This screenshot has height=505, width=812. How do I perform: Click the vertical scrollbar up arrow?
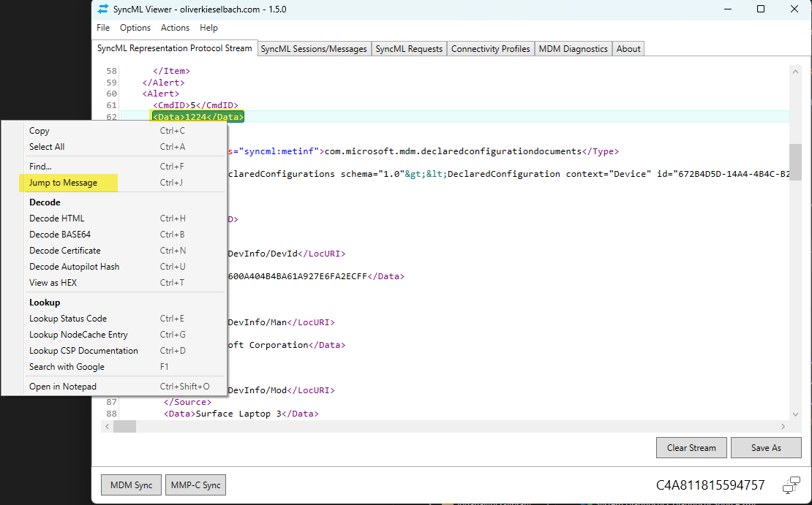[795, 72]
